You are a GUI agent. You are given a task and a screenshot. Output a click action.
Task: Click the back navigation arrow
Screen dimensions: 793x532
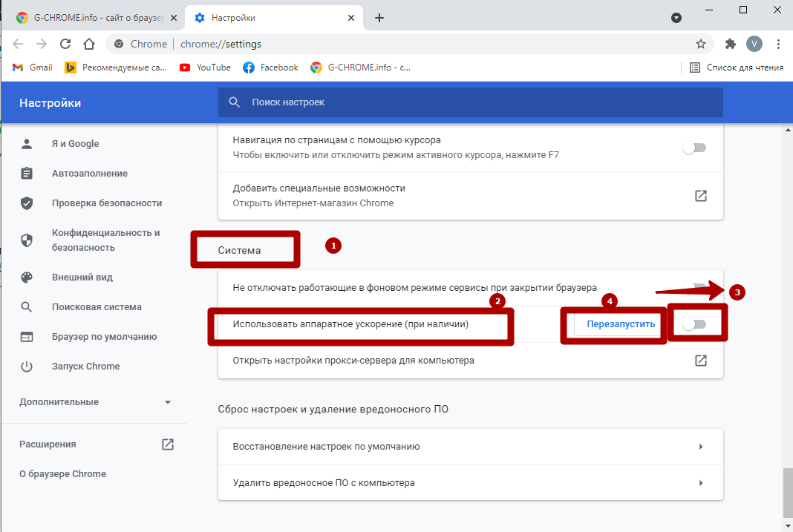[18, 44]
